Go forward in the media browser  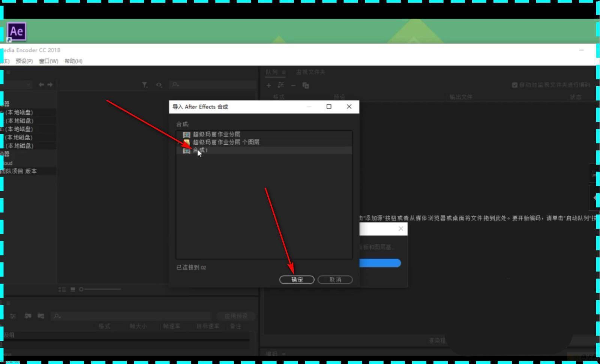pos(50,85)
